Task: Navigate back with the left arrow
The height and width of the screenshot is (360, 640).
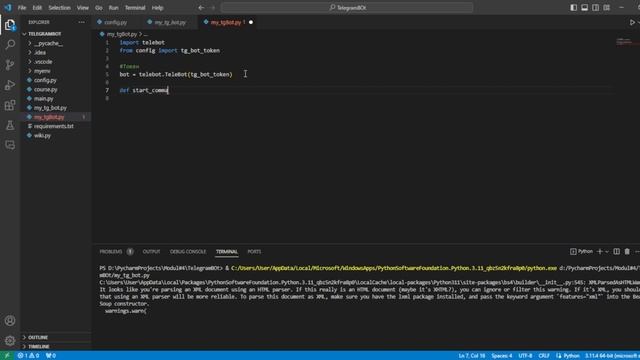Action: [x=201, y=7]
